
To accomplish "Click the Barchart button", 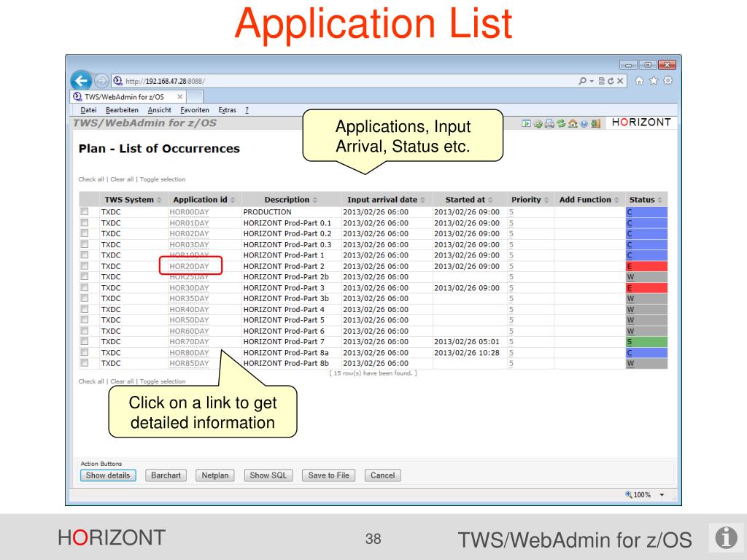I will (x=166, y=475).
